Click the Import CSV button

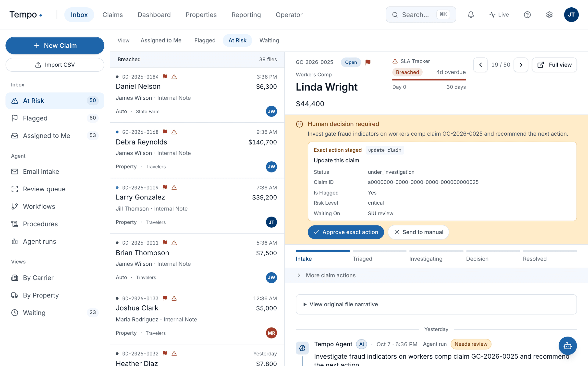(x=55, y=65)
